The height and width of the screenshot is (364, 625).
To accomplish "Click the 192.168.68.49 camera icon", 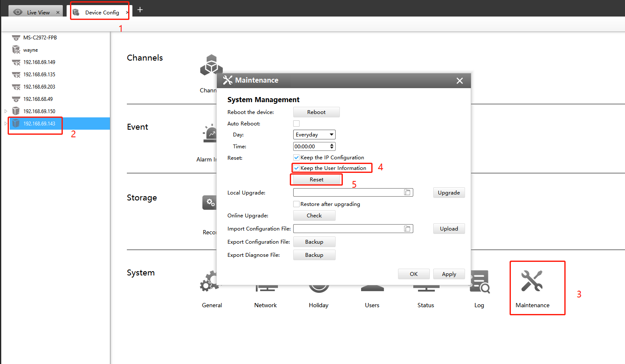I will (x=16, y=99).
